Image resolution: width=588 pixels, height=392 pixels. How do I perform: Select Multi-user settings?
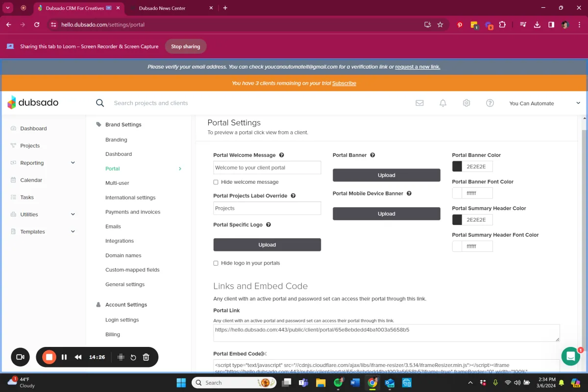[117, 183]
